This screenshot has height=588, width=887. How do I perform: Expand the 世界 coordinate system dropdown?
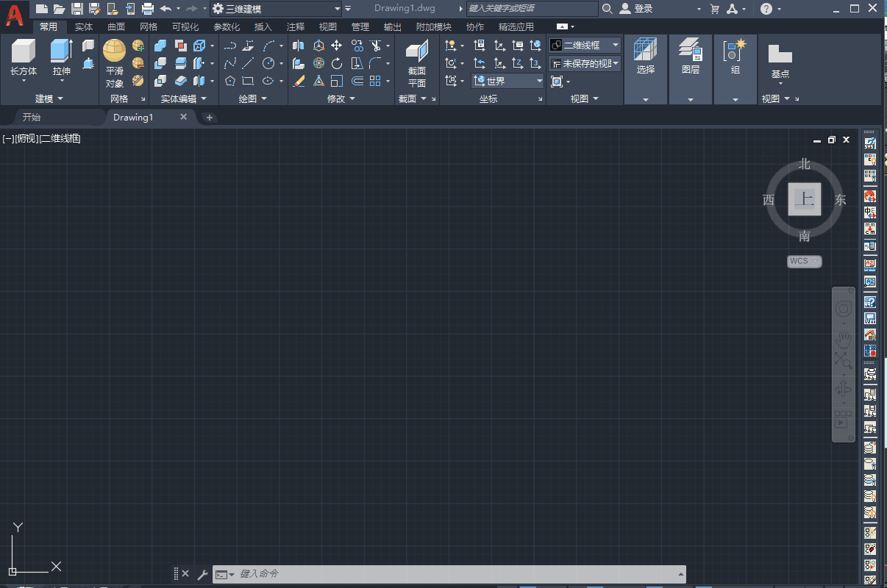(x=507, y=81)
